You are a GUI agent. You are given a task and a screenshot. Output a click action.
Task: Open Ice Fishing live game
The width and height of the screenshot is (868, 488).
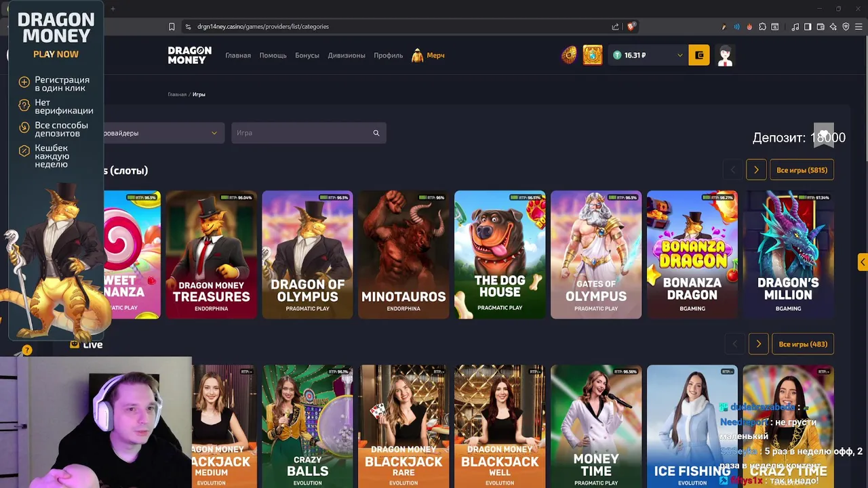(x=692, y=426)
